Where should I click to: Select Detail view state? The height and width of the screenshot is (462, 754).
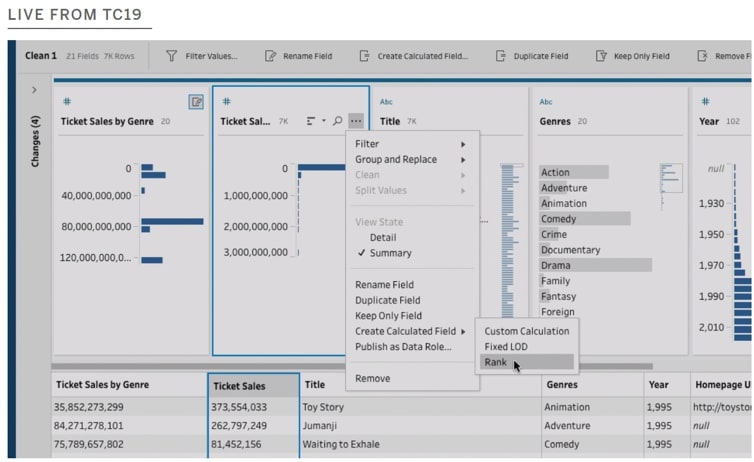(383, 237)
